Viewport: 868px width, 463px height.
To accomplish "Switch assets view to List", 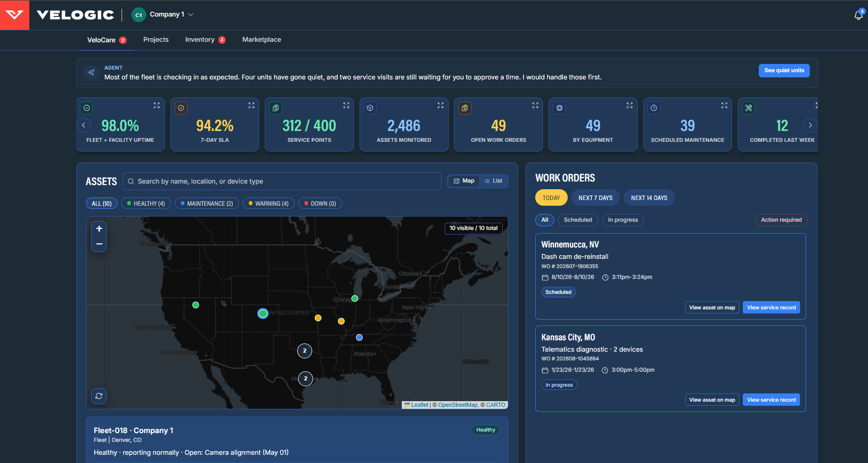I will [493, 181].
